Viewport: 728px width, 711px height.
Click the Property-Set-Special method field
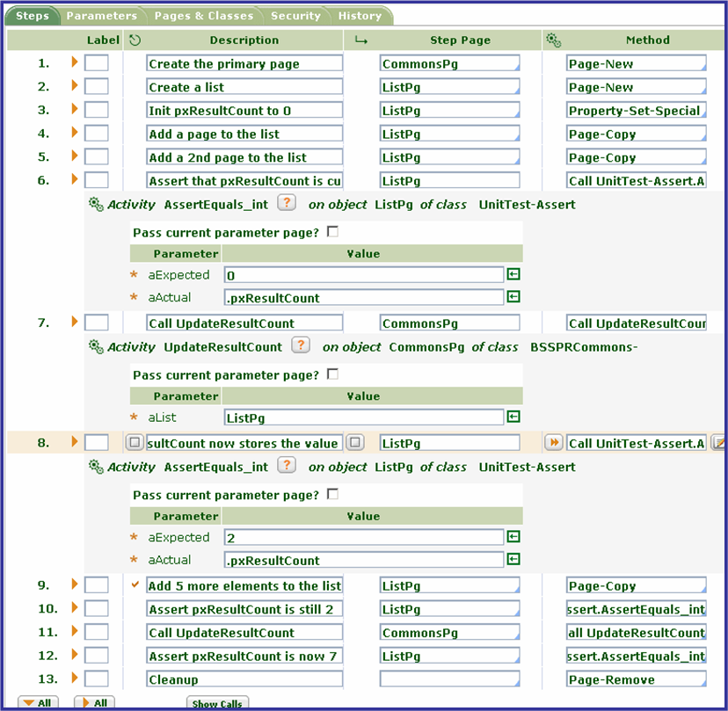[x=636, y=111]
